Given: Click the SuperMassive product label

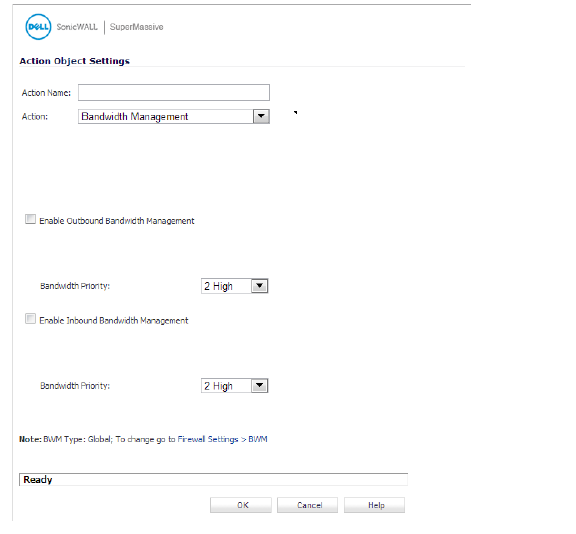Looking at the screenshot, I should 136,27.
